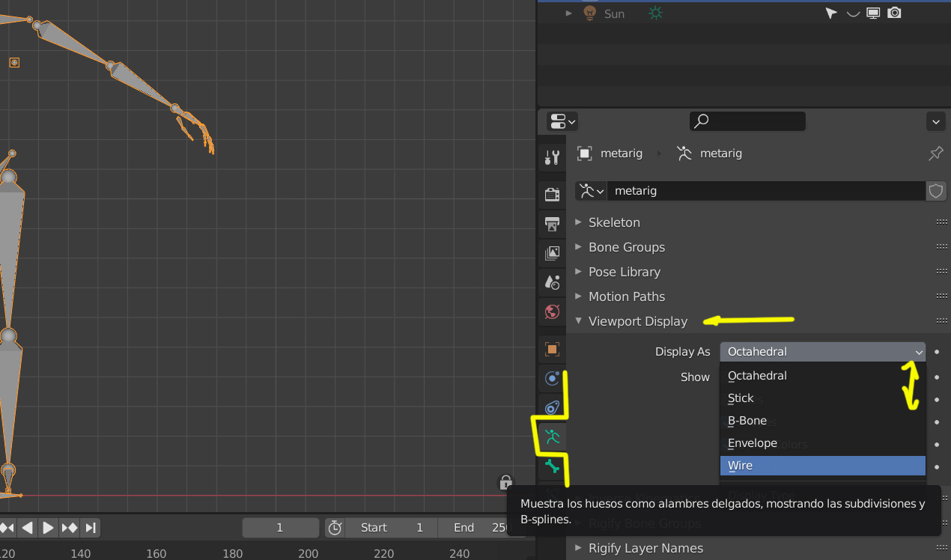Click the green Sun light data icon
The image size is (951, 560).
pos(656,13)
